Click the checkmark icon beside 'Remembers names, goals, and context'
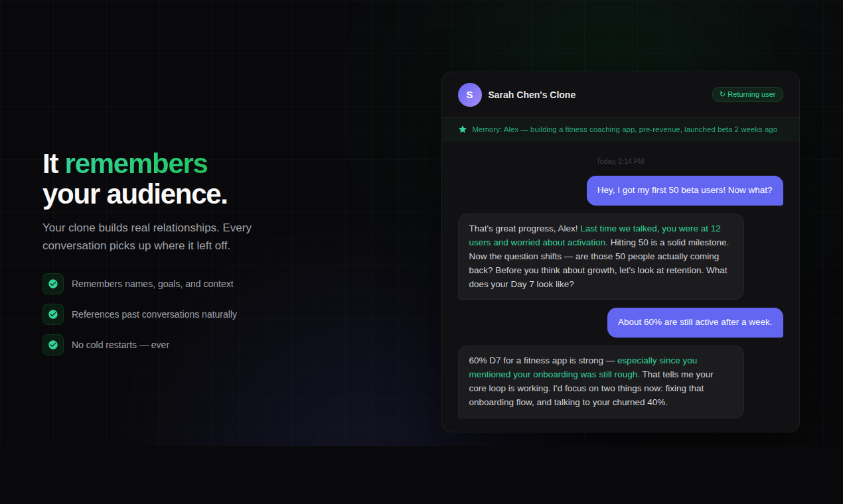 click(x=53, y=284)
